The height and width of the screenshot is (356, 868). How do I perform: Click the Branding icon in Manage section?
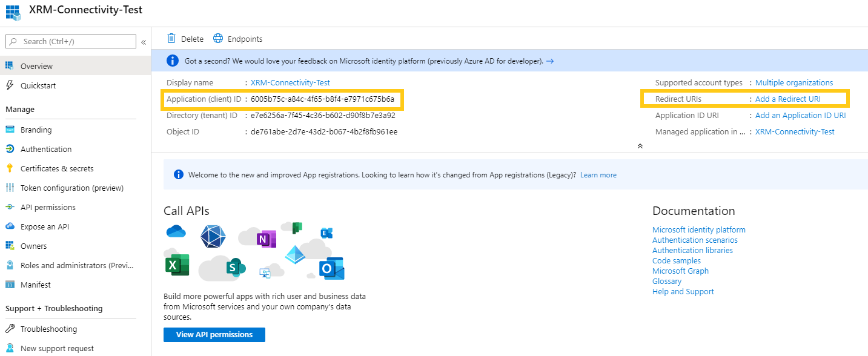tap(10, 130)
